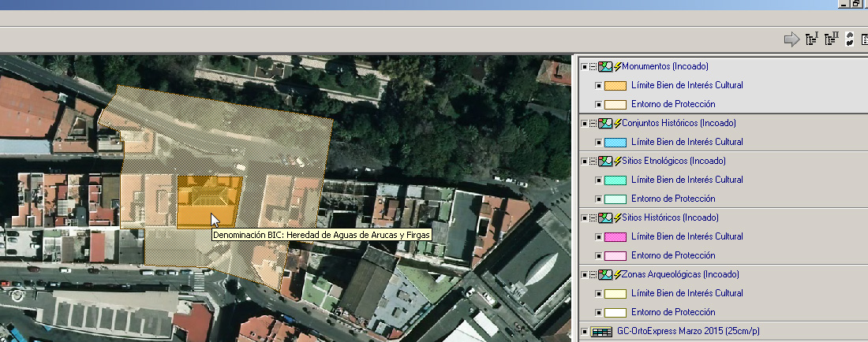
Task: Click Entorno de Protección label under Zonas Arqueológicas
Action: tap(673, 312)
